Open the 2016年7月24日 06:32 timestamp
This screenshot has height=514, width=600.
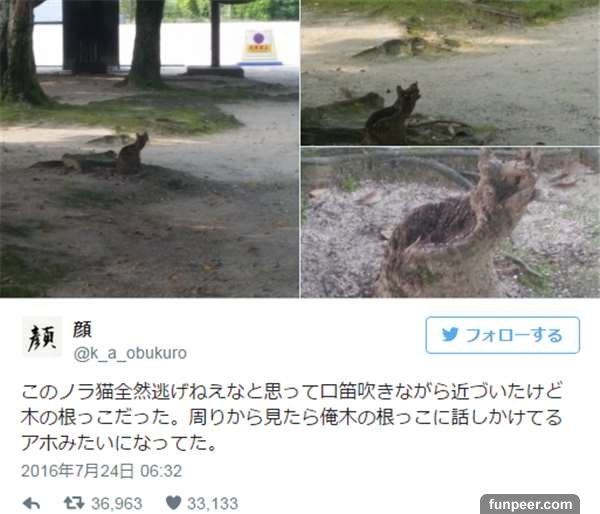pyautogui.click(x=101, y=471)
